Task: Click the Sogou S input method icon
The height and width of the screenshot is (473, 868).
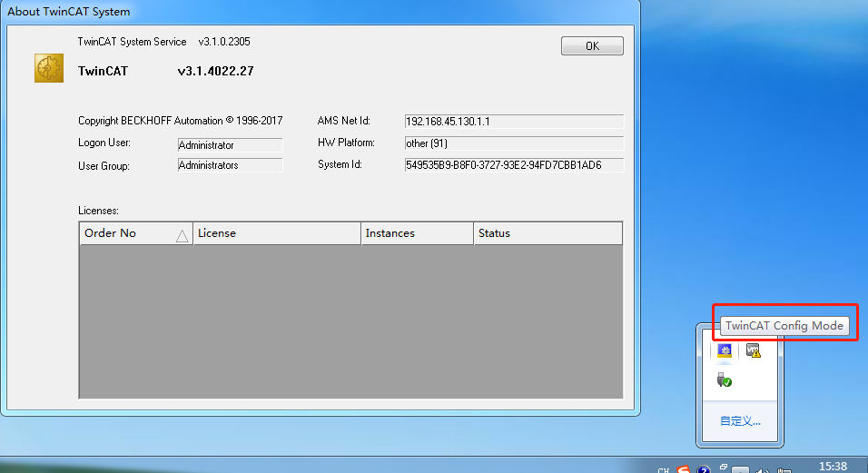Action: click(684, 469)
